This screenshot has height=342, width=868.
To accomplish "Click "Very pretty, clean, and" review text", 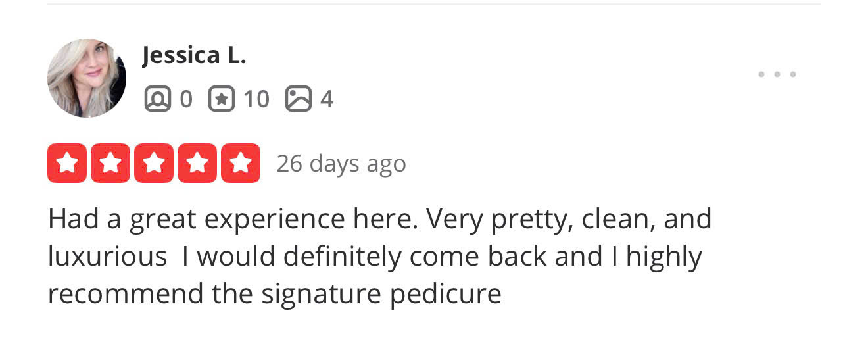I will 569,219.
